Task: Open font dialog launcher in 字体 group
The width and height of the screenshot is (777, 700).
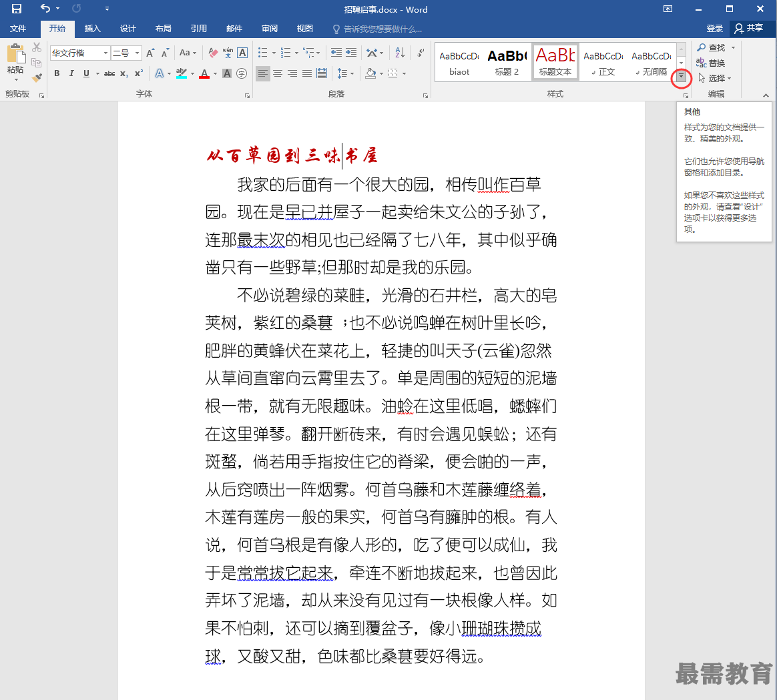Action: pyautogui.click(x=247, y=95)
